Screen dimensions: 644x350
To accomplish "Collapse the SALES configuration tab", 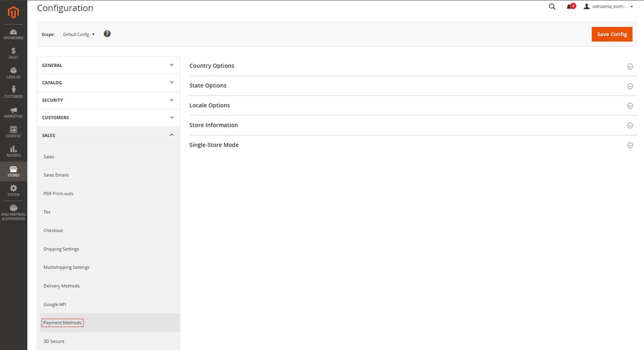I will (108, 135).
